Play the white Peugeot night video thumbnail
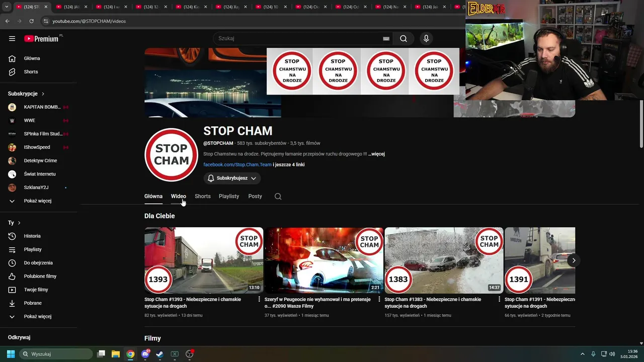This screenshot has height=362, width=644. click(x=324, y=260)
